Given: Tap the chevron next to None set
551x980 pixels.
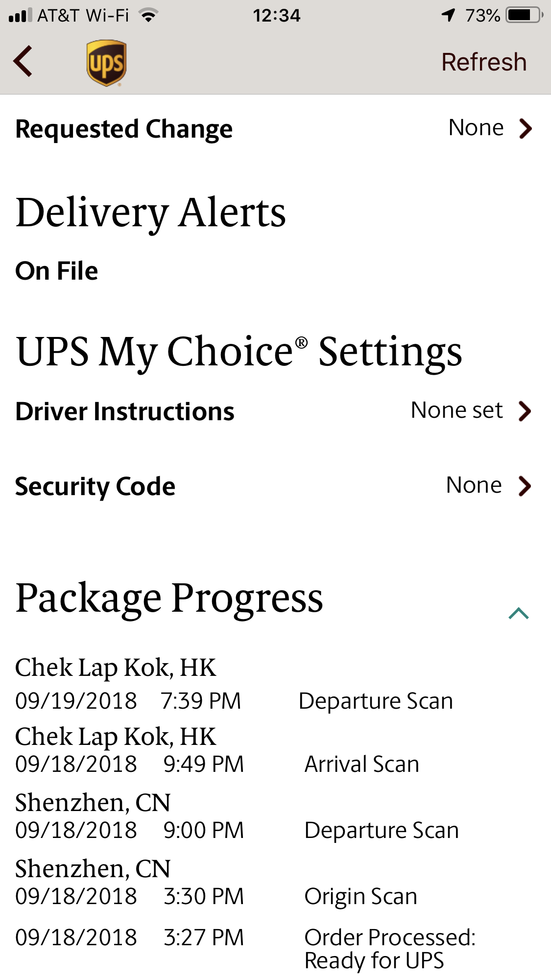Looking at the screenshot, I should point(525,411).
